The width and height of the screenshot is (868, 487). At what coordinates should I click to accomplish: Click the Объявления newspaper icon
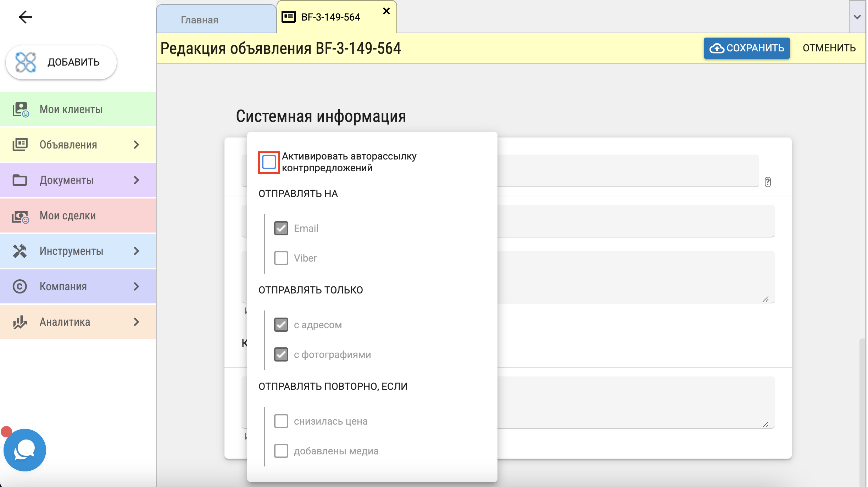point(20,145)
